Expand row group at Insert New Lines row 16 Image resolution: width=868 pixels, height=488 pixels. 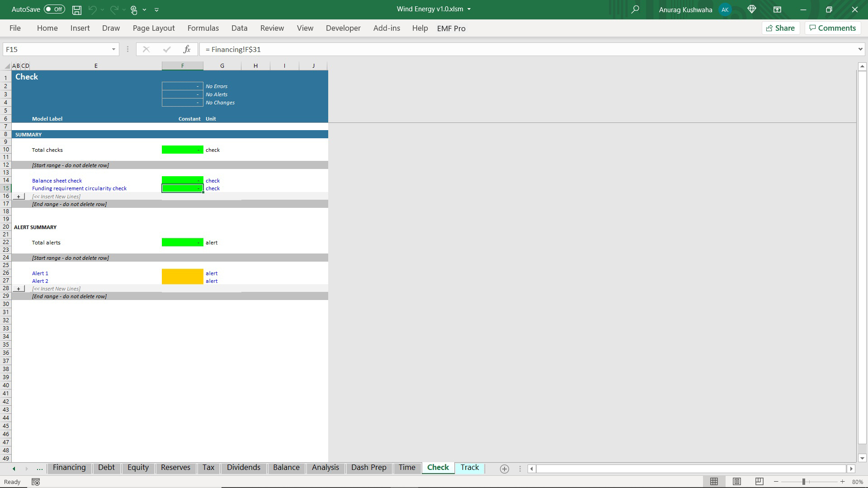tap(19, 197)
